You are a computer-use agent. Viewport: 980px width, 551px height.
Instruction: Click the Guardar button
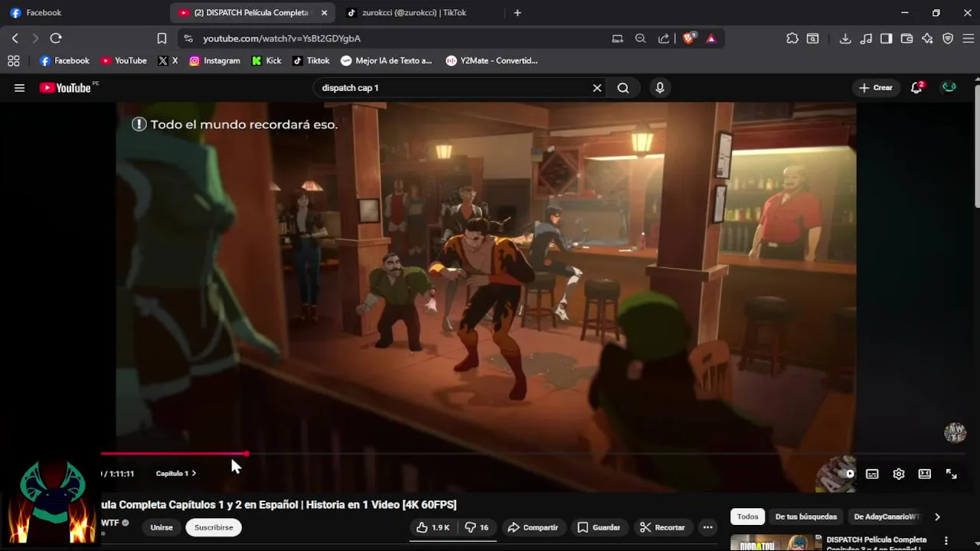pos(599,527)
